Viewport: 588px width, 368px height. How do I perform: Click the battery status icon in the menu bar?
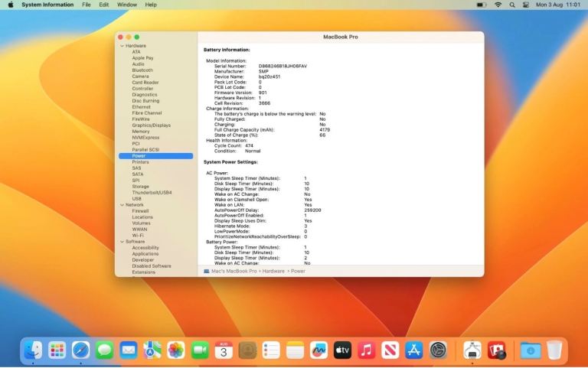coord(482,5)
